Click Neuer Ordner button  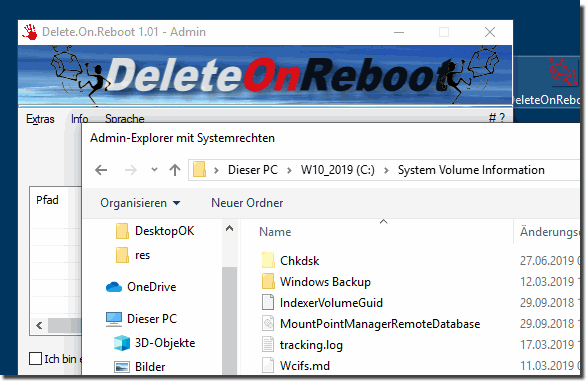pyautogui.click(x=247, y=203)
